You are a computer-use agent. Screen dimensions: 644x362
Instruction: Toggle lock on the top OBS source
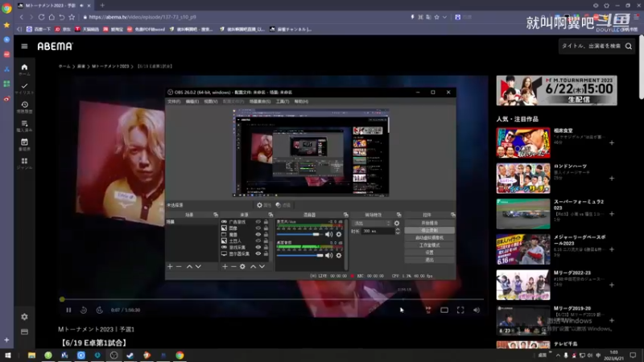[x=266, y=222]
